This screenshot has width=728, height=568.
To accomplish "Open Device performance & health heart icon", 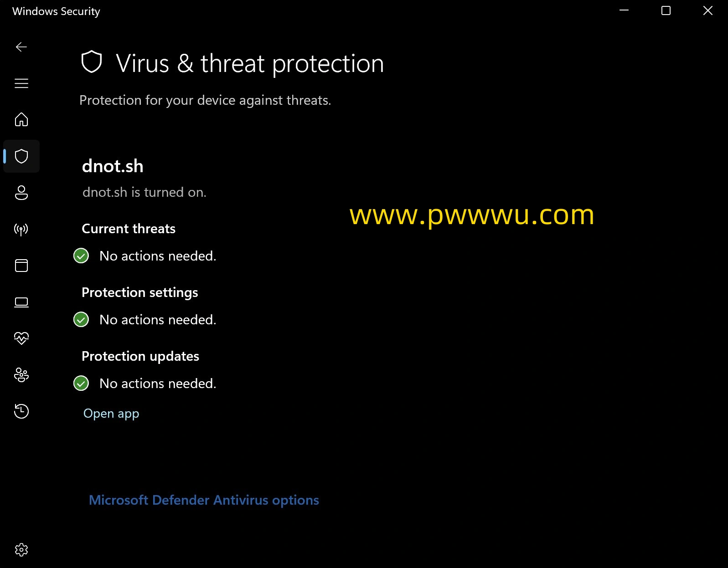I will coord(21,338).
